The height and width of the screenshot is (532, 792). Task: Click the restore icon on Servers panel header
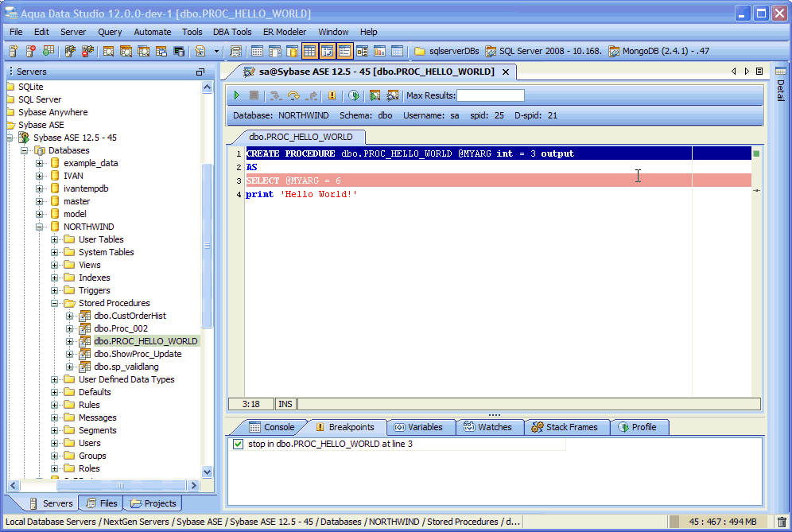200,72
